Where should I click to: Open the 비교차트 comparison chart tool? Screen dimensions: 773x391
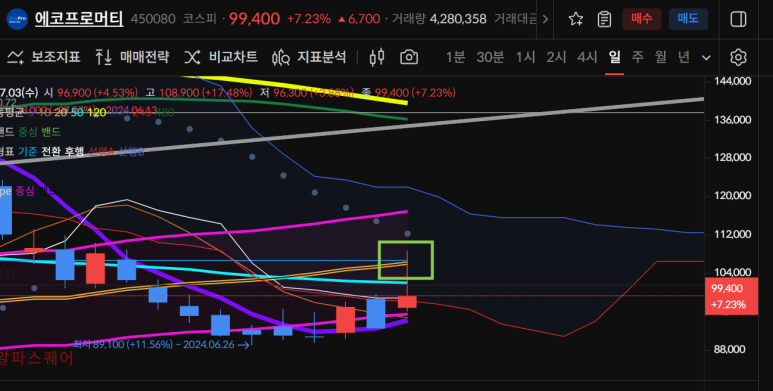(x=221, y=57)
